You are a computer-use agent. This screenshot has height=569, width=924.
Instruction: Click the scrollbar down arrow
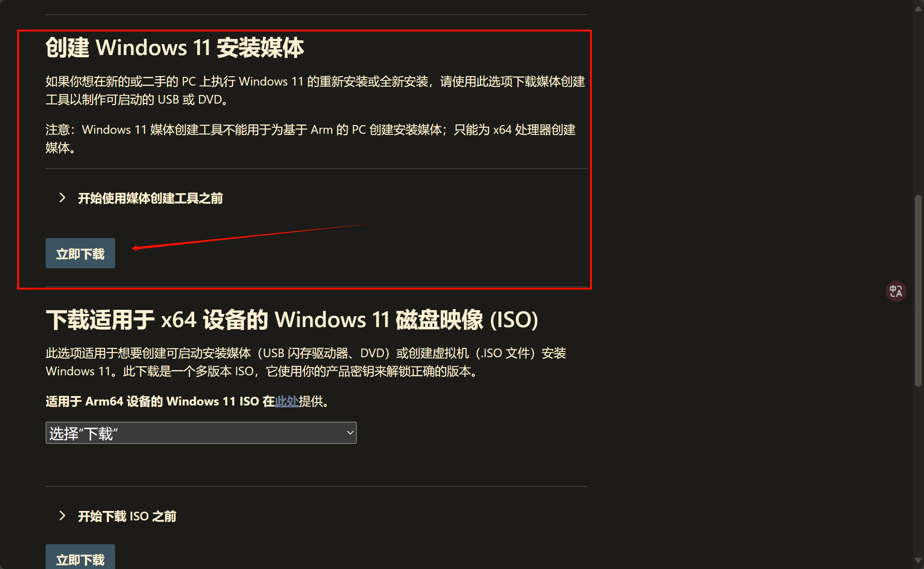point(918,560)
